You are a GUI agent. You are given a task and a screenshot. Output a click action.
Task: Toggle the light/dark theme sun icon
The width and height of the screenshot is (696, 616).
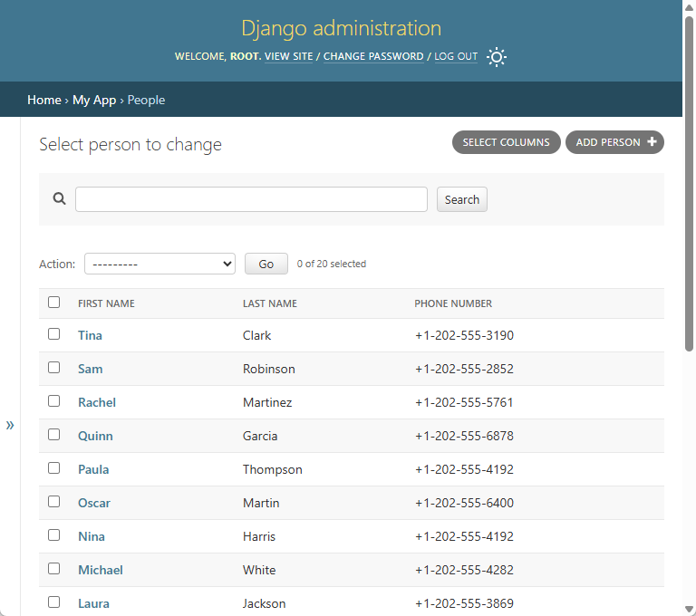point(497,57)
